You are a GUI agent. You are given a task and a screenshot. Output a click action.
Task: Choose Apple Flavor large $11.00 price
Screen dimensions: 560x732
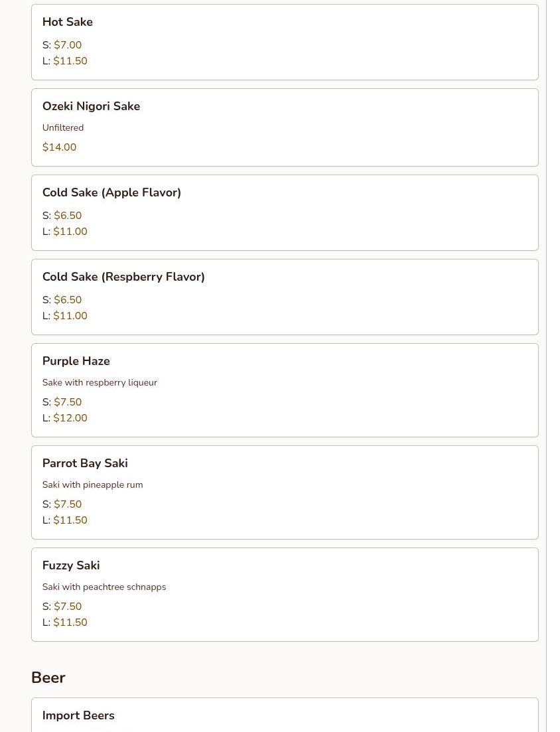[x=70, y=232]
